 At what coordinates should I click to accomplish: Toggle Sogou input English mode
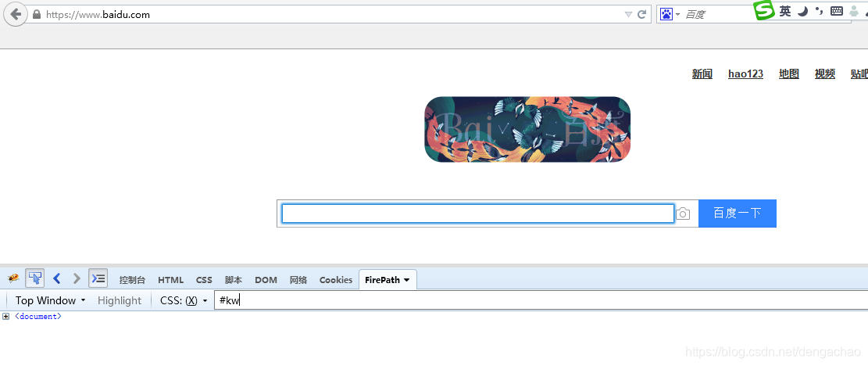coord(785,10)
